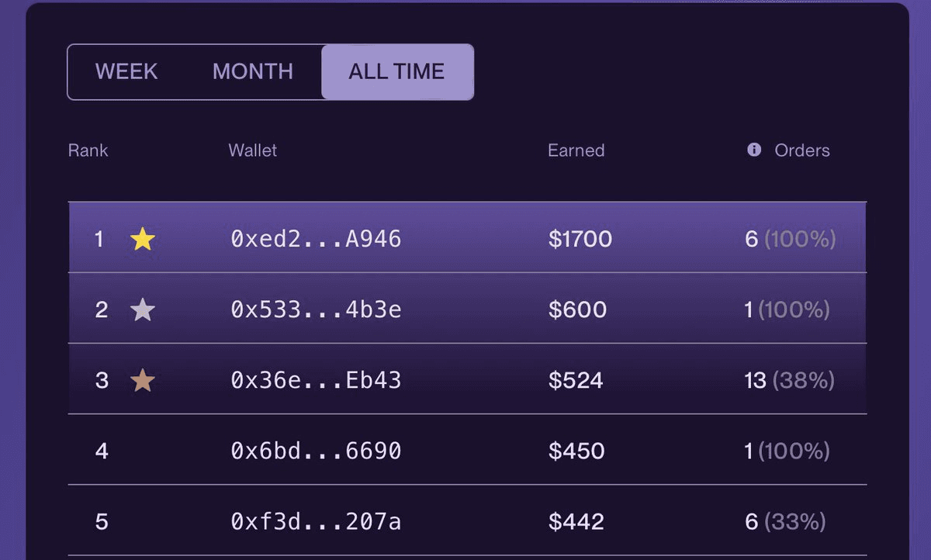Open wallet address 0xed2...A946

(316, 239)
